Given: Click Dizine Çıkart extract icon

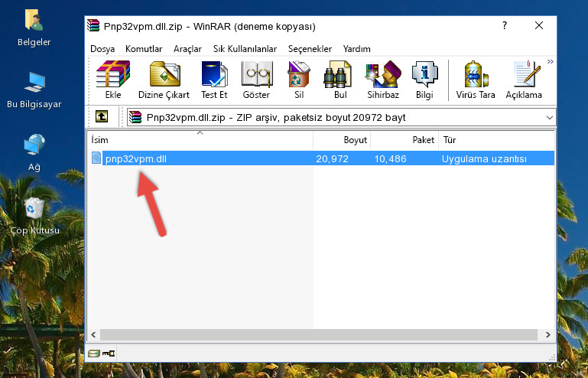Looking at the screenshot, I should pos(164,80).
